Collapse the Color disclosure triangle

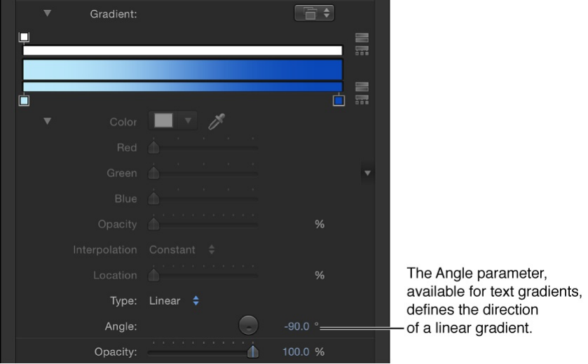pos(47,121)
